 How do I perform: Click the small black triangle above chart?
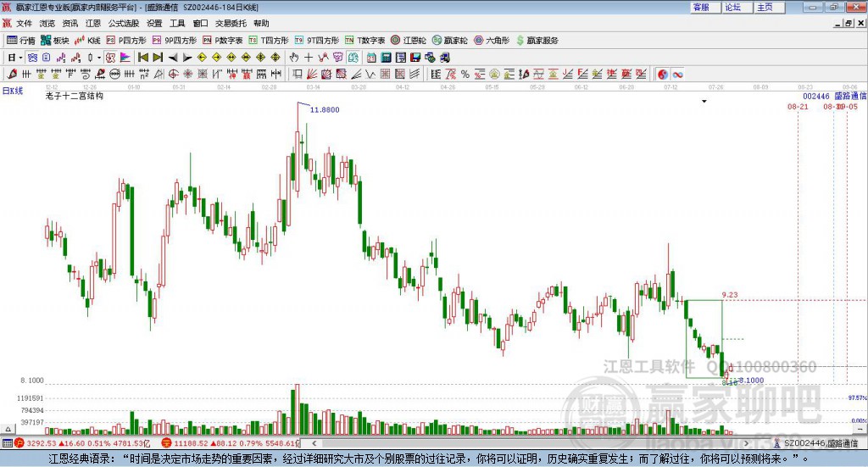pos(704,101)
